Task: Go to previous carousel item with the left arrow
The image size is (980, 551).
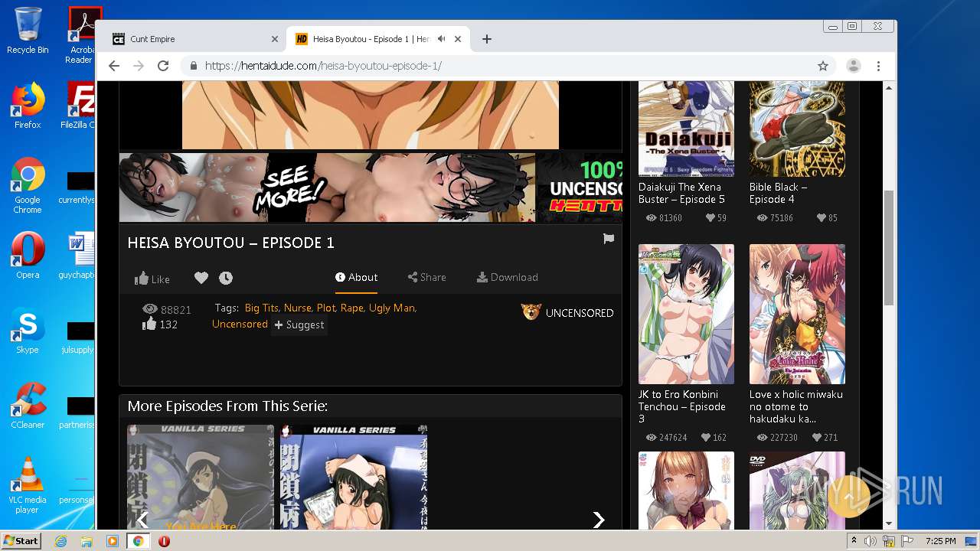Action: point(142,520)
